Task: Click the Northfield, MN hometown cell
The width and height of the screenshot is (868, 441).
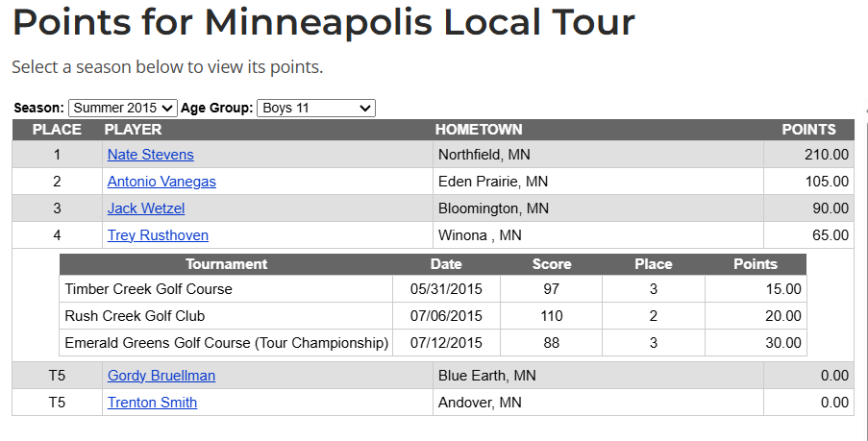Action: [484, 155]
